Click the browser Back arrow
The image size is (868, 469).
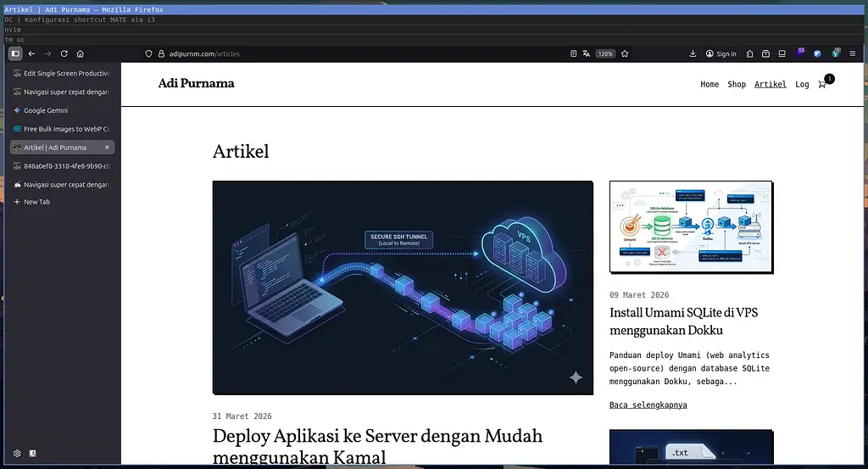tap(31, 53)
